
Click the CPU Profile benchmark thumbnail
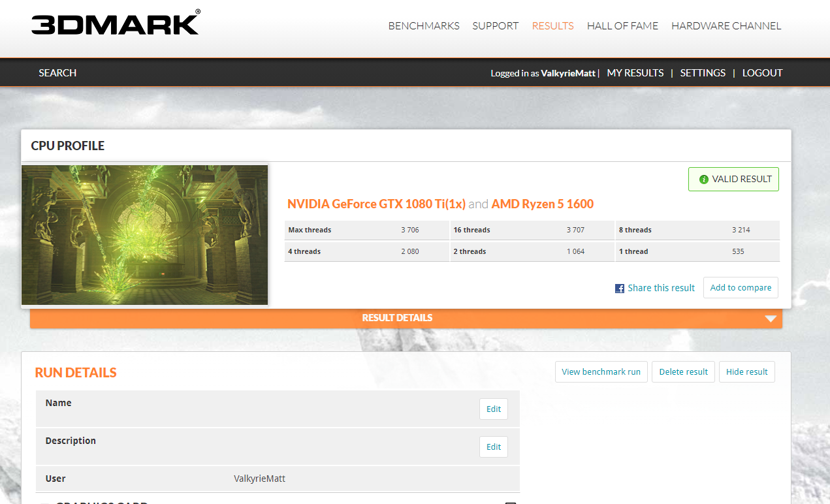[x=144, y=235]
